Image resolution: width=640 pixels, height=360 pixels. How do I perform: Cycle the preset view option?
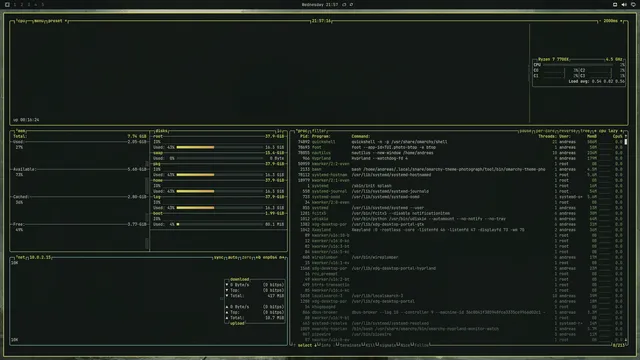tap(57, 21)
